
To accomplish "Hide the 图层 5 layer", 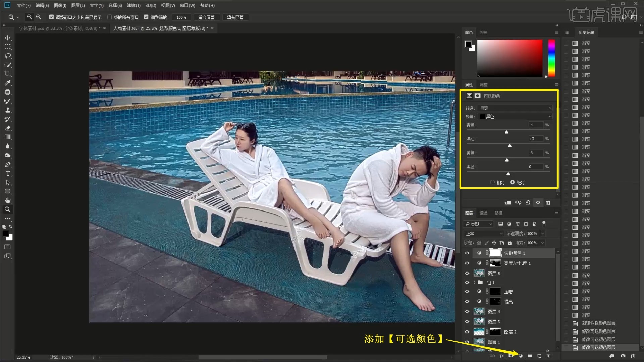I will pos(467,273).
